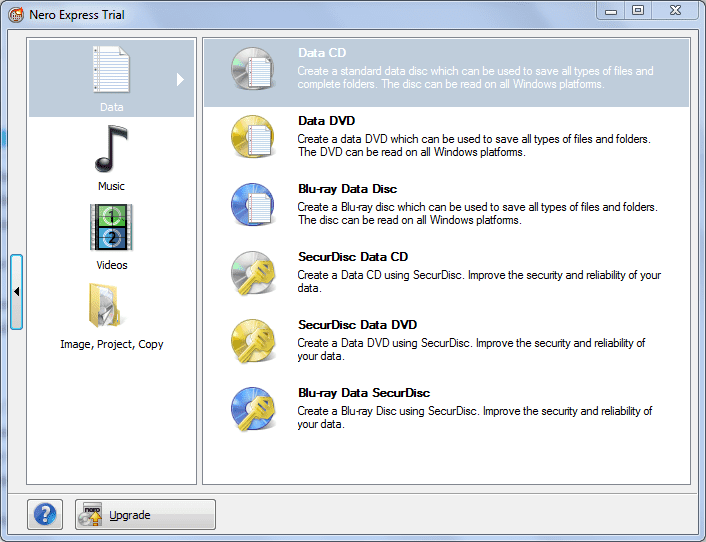
Task: Click 'Create a Data CD using SecurDisc' text
Action: (479, 281)
